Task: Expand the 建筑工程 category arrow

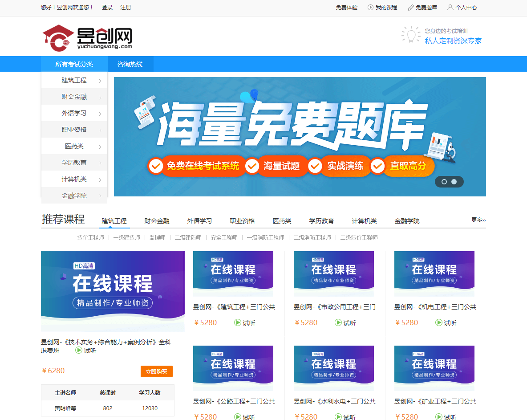Action: coord(100,81)
